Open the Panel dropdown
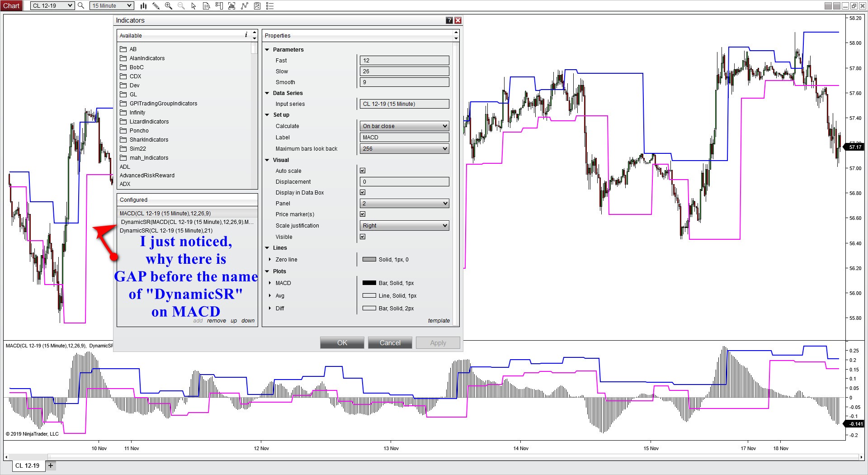Viewport: 868px width, 475px height. [405, 203]
